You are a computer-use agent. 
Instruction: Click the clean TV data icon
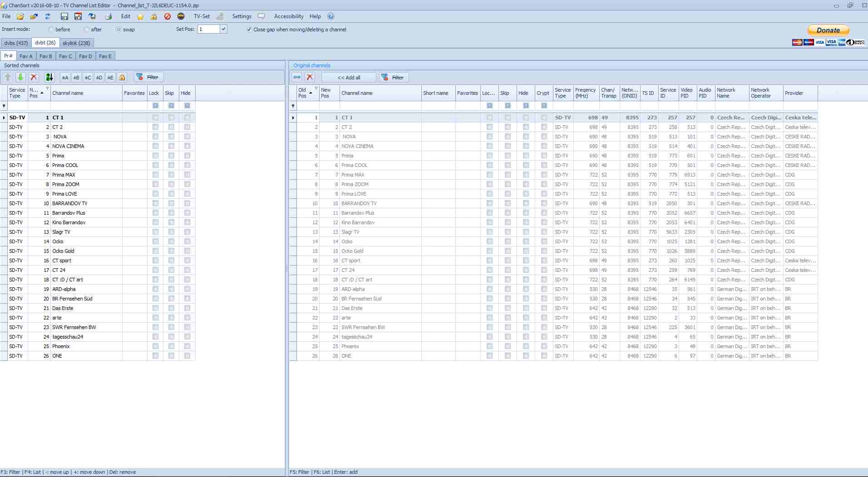[220, 16]
